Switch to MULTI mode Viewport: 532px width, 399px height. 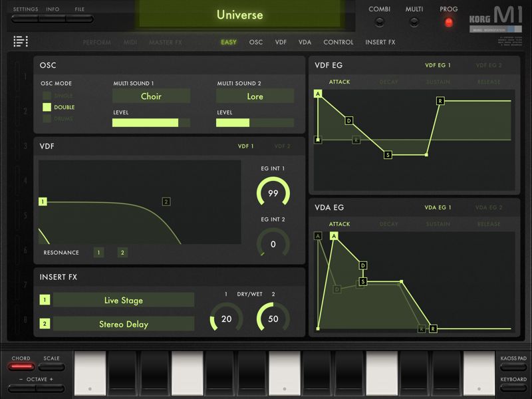[x=414, y=22]
